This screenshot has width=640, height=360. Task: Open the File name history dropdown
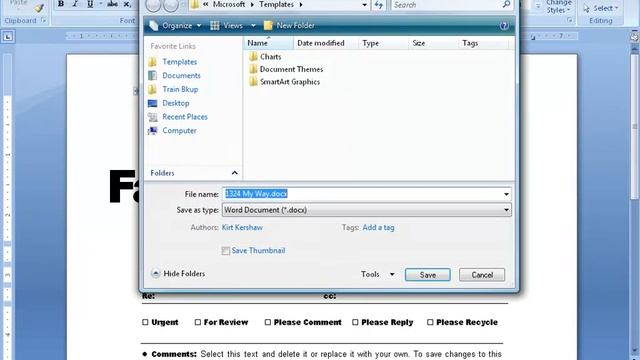(x=506, y=194)
